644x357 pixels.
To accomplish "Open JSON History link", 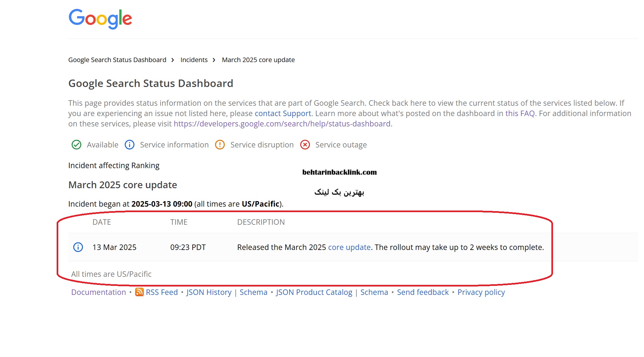I will coord(209,292).
